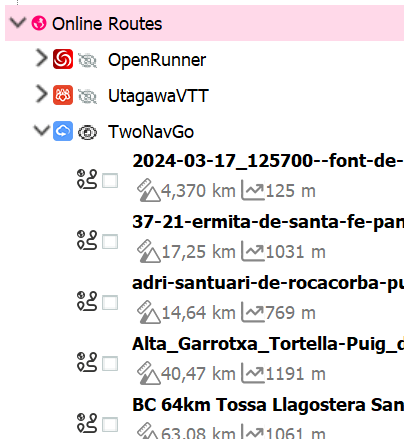Click the TwoNavGo blue cloud icon
This screenshot has height=439, width=404.
click(x=63, y=131)
